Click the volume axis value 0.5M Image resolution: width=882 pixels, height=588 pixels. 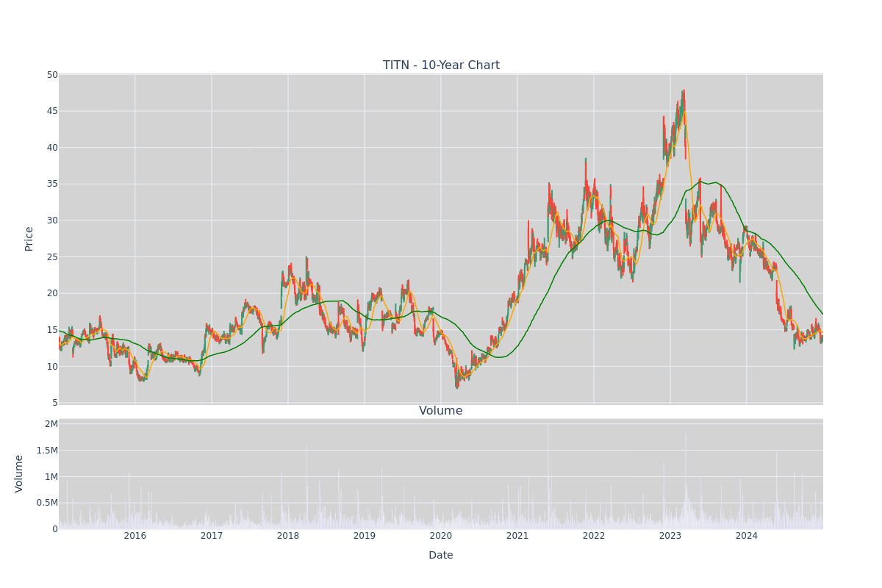48,503
